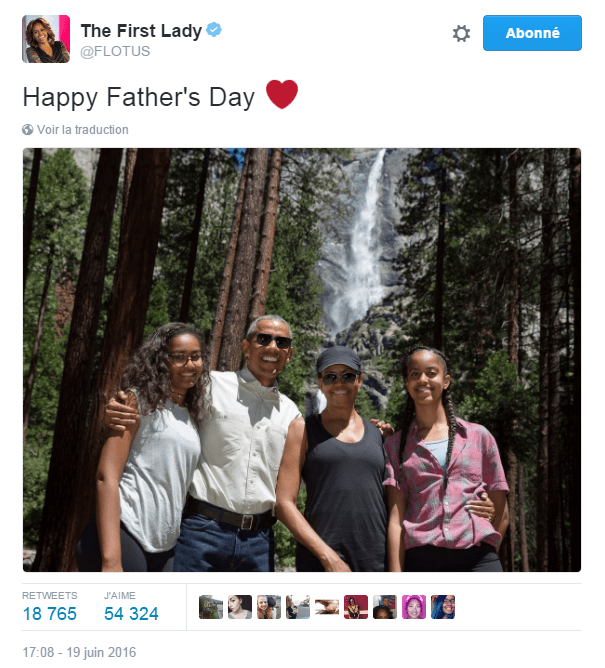Click the globe translation icon
Viewport: 605px width, 668px height.
[28, 130]
